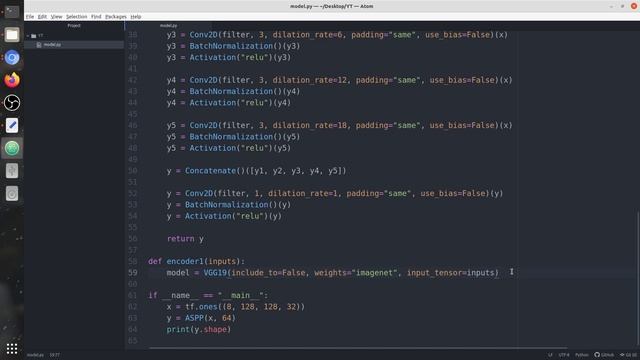Click 'dilation_rate=12' on line 42
The image size is (640, 360).
(x=310, y=80)
